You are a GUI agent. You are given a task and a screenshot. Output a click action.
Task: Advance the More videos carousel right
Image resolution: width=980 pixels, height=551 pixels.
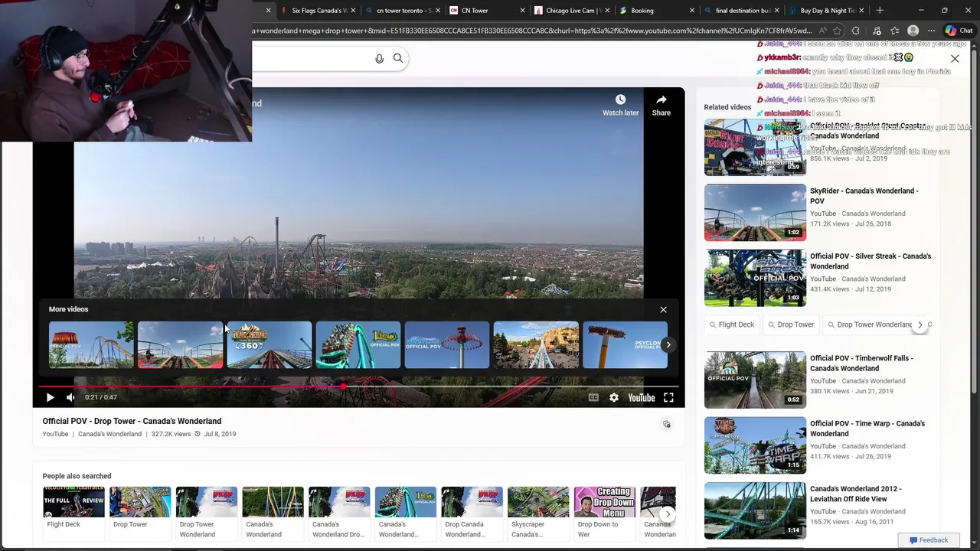point(668,345)
